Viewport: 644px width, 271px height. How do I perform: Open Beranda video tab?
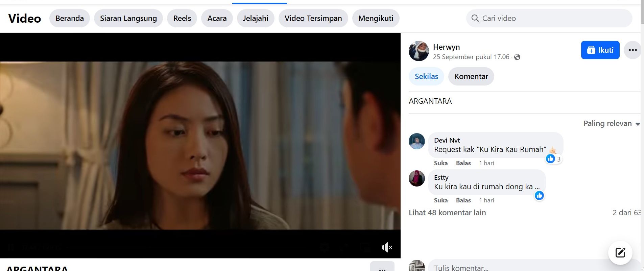pos(70,18)
